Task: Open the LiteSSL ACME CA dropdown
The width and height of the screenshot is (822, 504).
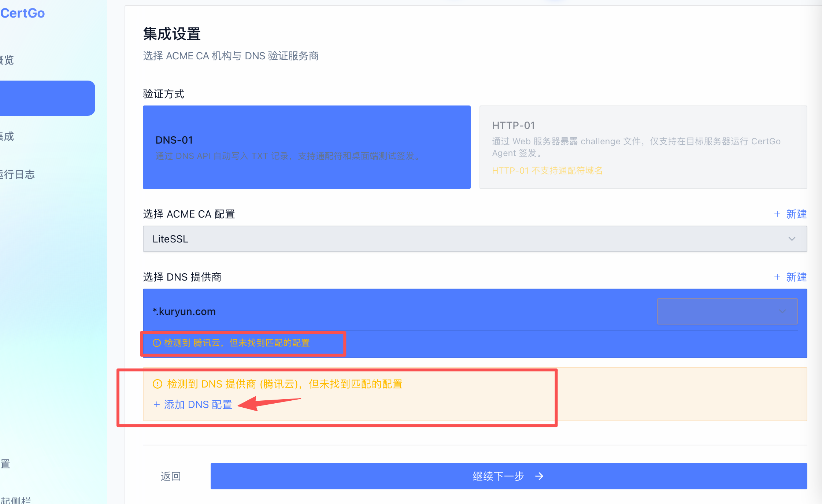Action: click(475, 239)
